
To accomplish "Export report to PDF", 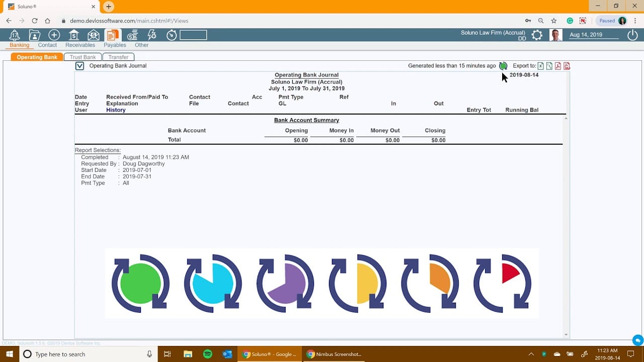I will point(558,66).
